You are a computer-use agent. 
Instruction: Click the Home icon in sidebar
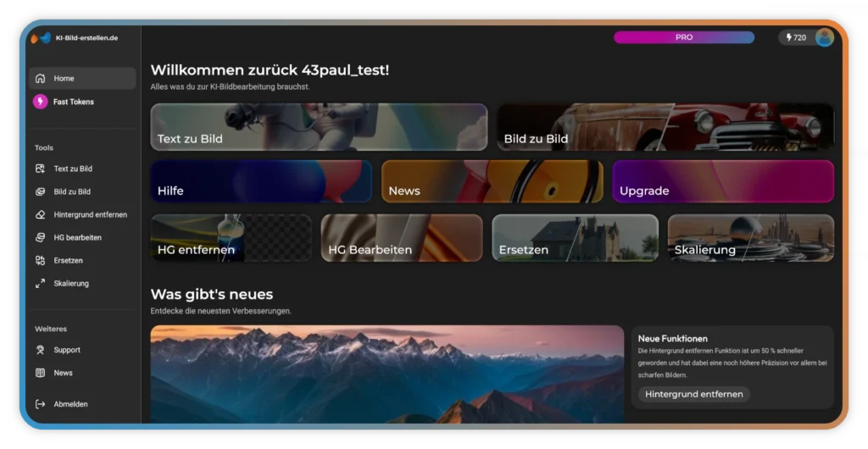pyautogui.click(x=40, y=79)
